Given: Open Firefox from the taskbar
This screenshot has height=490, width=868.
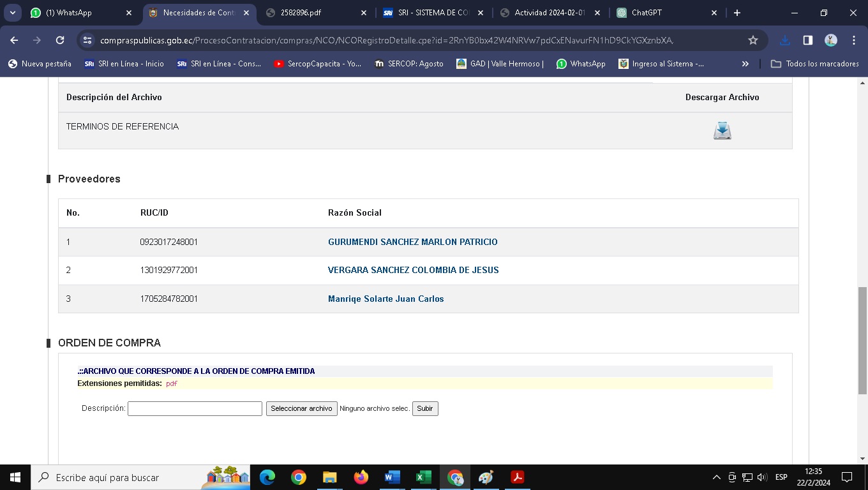Looking at the screenshot, I should (361, 477).
